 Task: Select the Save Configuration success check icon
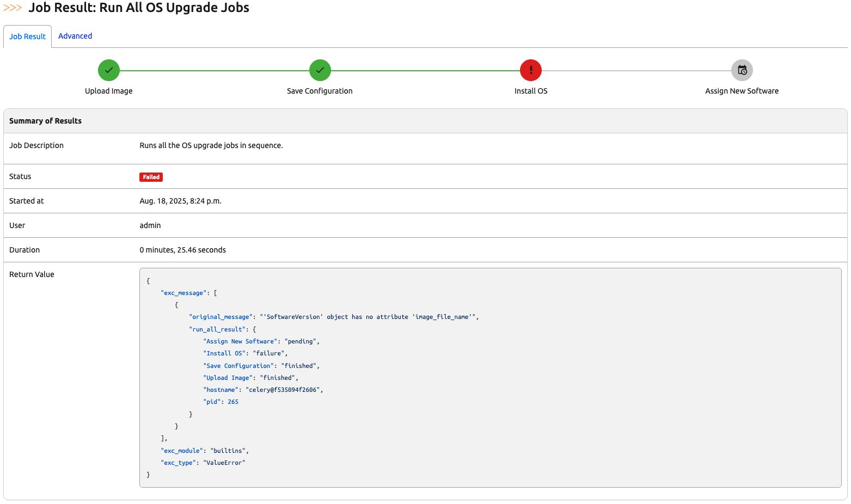pos(320,70)
